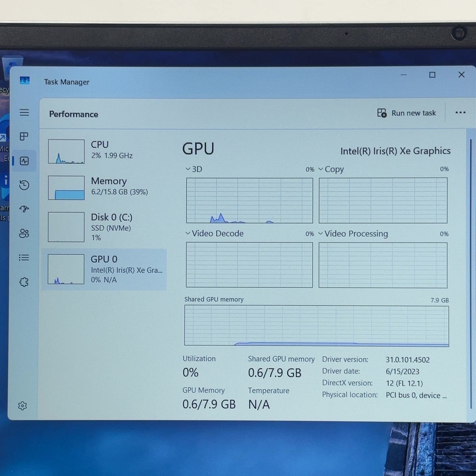
Task: Open the Services page icon
Action: pyautogui.click(x=24, y=282)
